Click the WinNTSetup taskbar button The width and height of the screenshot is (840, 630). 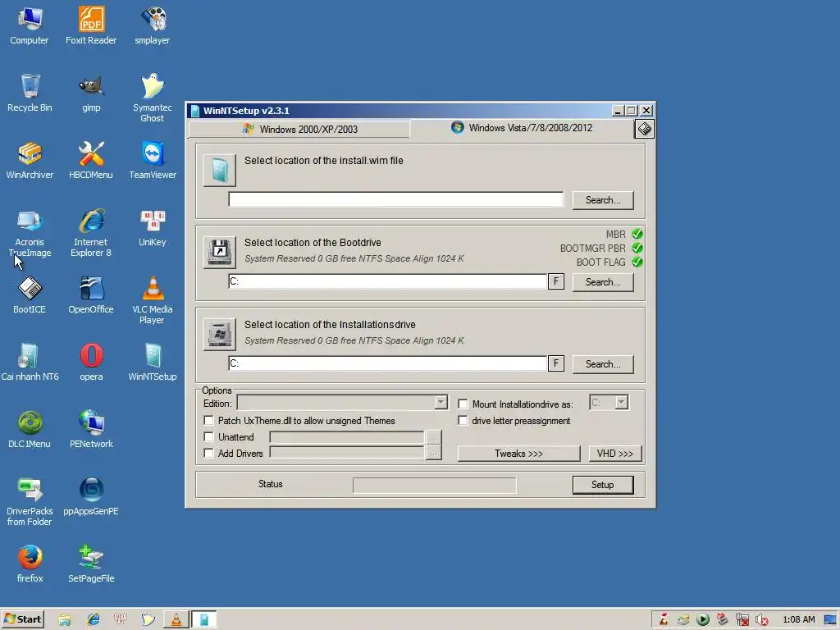coord(203,620)
